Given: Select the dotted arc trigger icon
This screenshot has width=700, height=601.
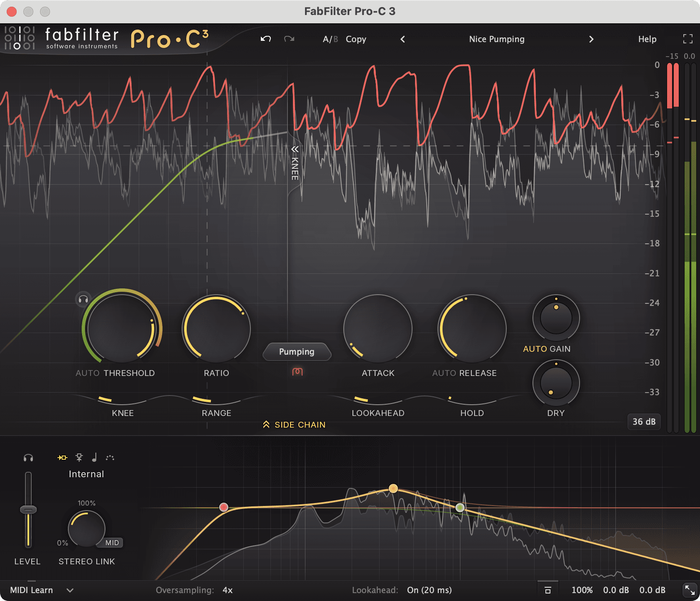Looking at the screenshot, I should (110, 458).
